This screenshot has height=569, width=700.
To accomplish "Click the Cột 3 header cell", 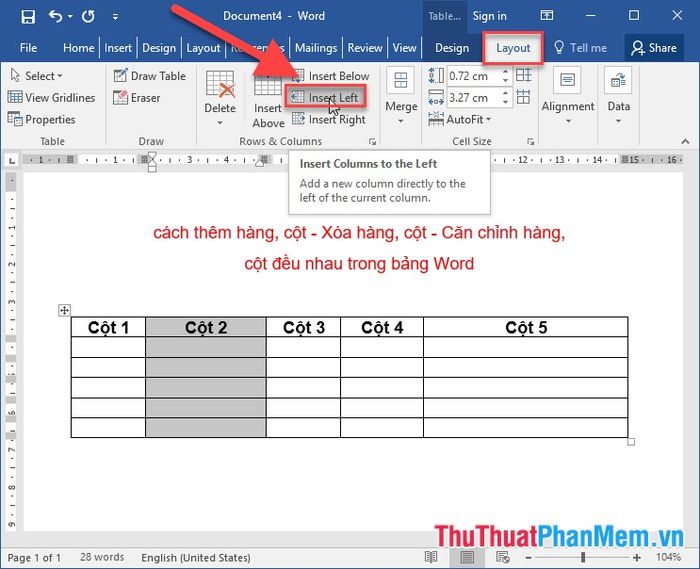I will [x=304, y=327].
